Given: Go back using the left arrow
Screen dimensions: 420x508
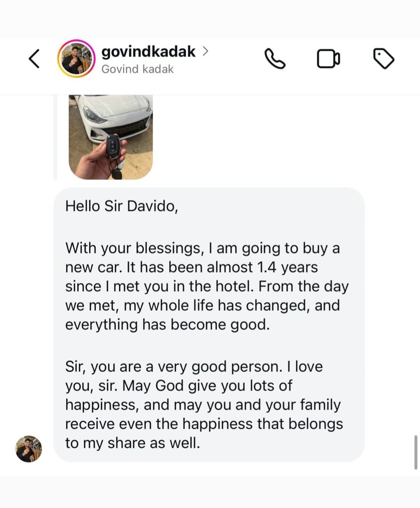Looking at the screenshot, I should click(x=34, y=59).
